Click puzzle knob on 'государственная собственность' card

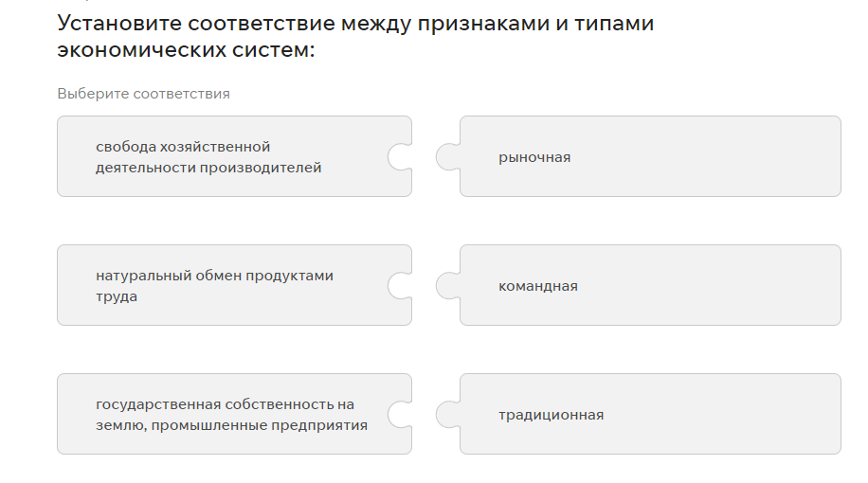pyautogui.click(x=401, y=414)
